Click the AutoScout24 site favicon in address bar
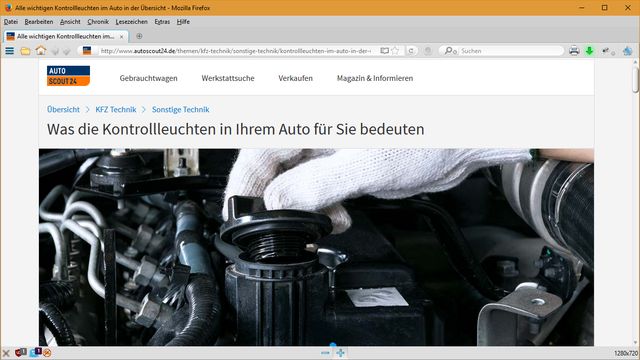 click(87, 51)
